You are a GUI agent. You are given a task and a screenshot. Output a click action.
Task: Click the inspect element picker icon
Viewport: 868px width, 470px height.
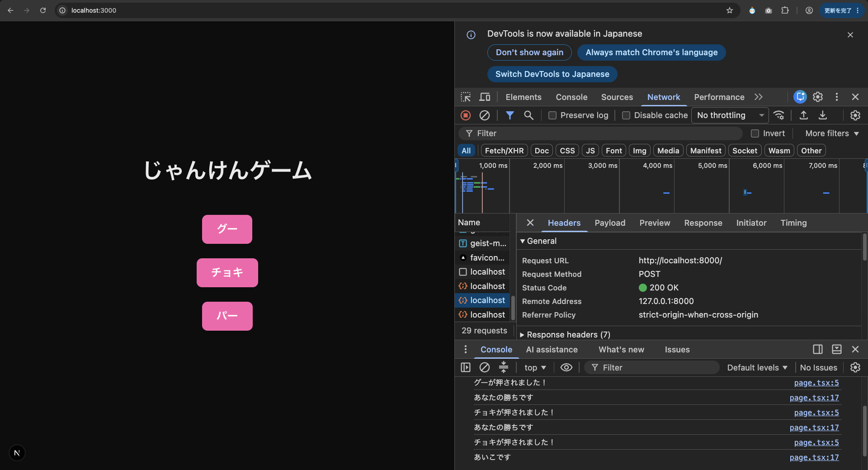coord(466,97)
